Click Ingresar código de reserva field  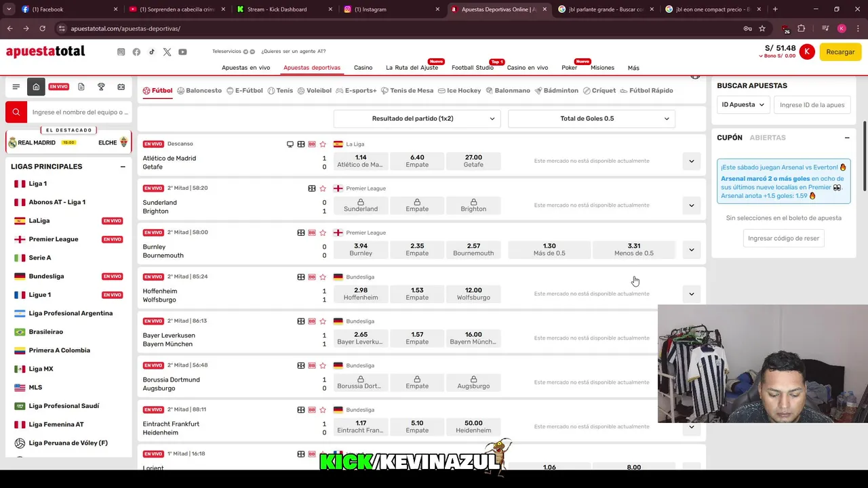(783, 238)
